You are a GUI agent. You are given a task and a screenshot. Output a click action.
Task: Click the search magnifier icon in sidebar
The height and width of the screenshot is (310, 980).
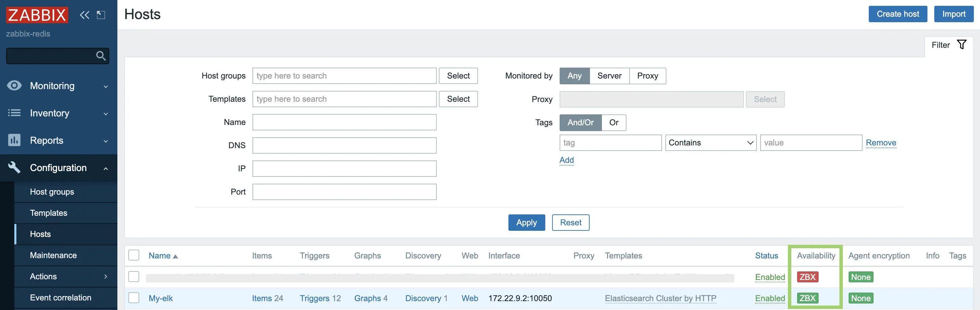(101, 56)
